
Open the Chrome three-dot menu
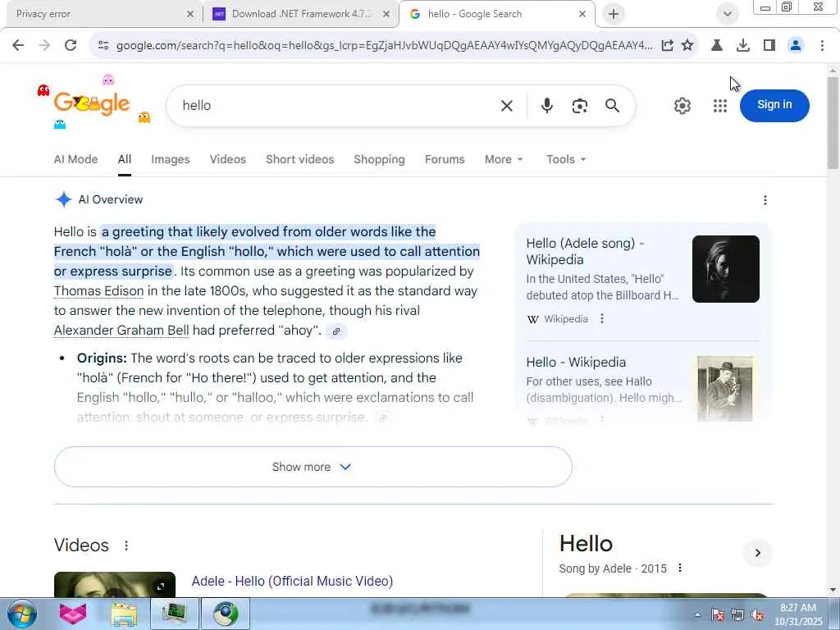click(822, 46)
